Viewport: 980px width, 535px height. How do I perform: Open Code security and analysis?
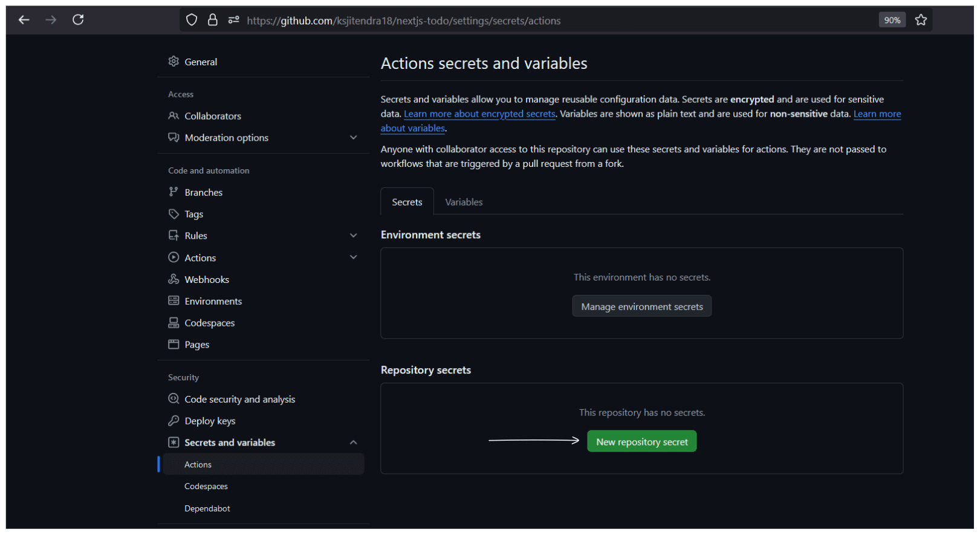tap(240, 399)
